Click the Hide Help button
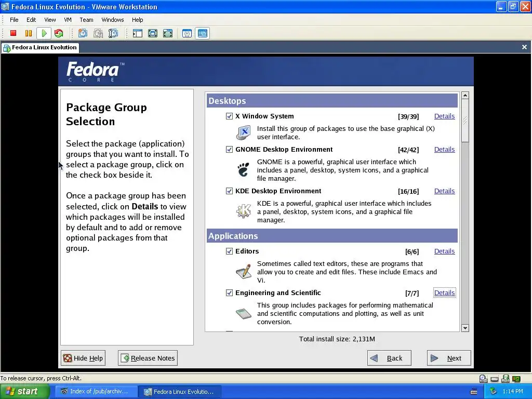The image size is (532, 399). point(83,358)
